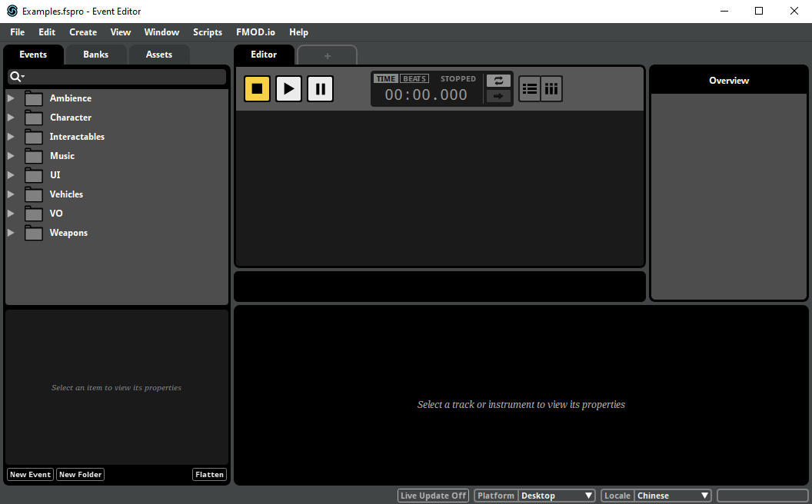
Task: Start playback with the Play button
Action: pyautogui.click(x=288, y=88)
